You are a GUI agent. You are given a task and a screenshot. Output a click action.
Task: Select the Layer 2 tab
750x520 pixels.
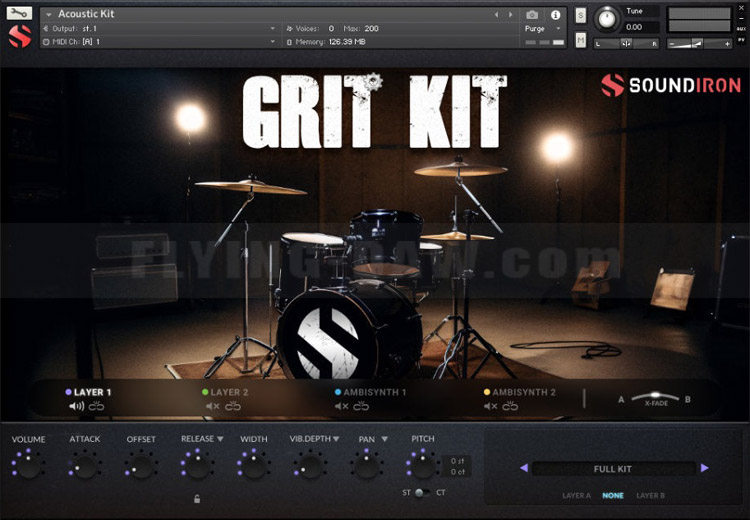coord(225,392)
